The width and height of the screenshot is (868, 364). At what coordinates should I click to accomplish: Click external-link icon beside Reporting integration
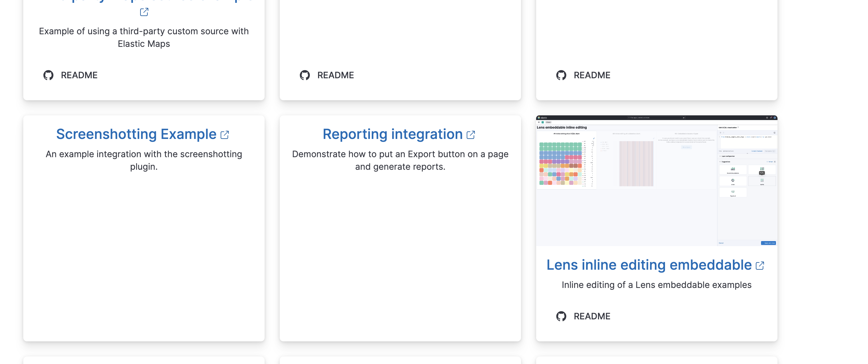point(471,135)
